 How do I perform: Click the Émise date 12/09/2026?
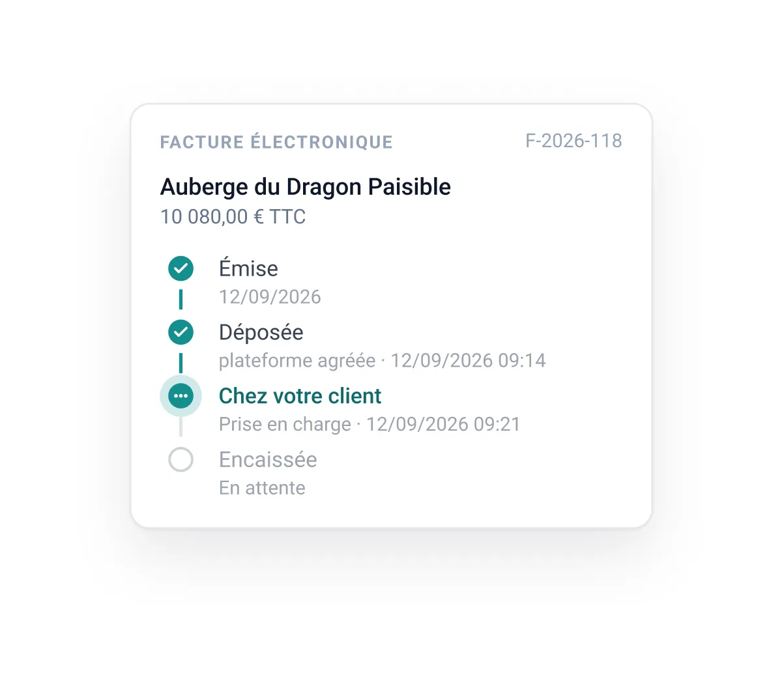pyautogui.click(x=270, y=297)
